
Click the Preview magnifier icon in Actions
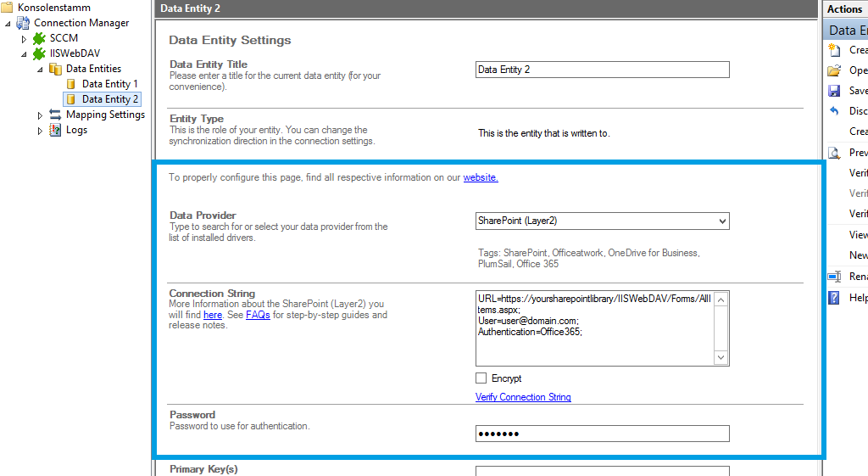(834, 153)
